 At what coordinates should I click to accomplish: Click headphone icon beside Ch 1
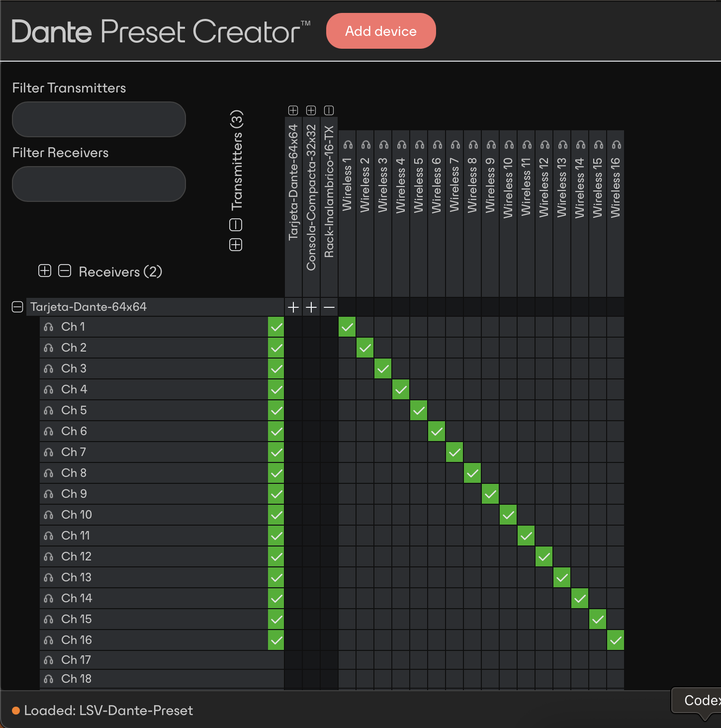(x=48, y=327)
